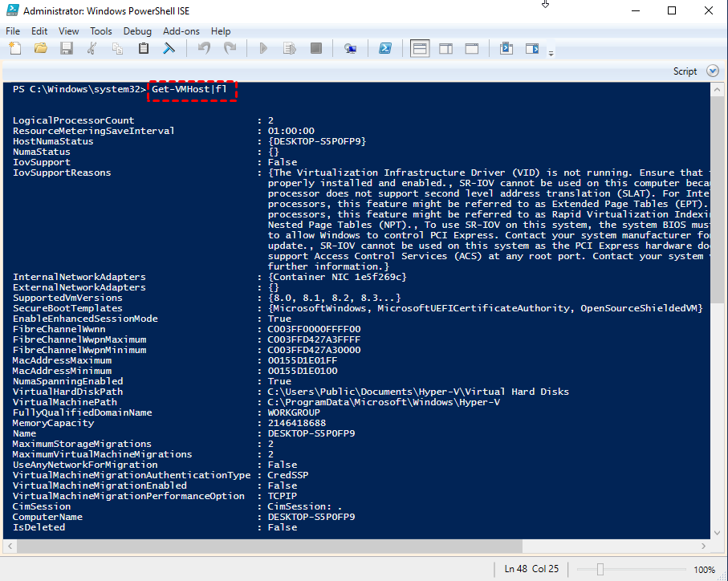Open New Remote PowerShell Tab icon
This screenshot has width=728, height=581.
350,49
